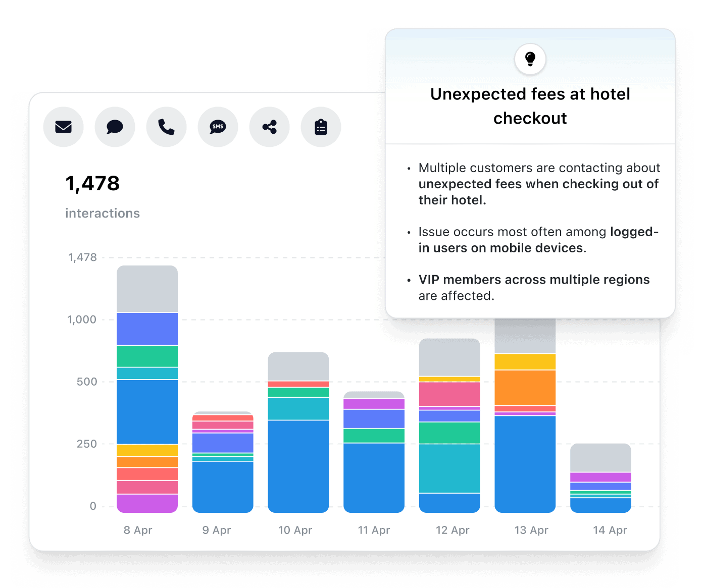This screenshot has width=704, height=588.
Task: Switch to the 12 Apr date label
Action: pyautogui.click(x=451, y=530)
